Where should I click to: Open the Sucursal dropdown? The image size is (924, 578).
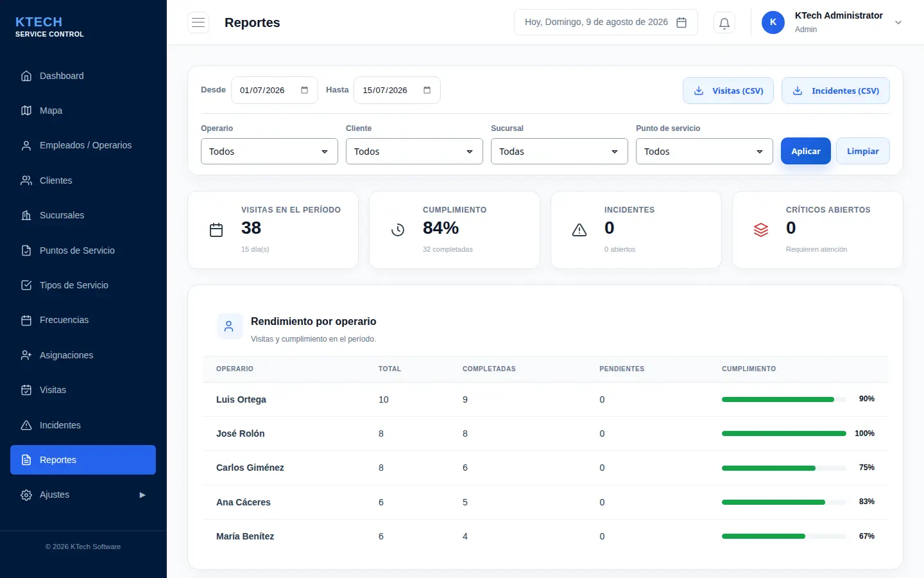point(560,152)
